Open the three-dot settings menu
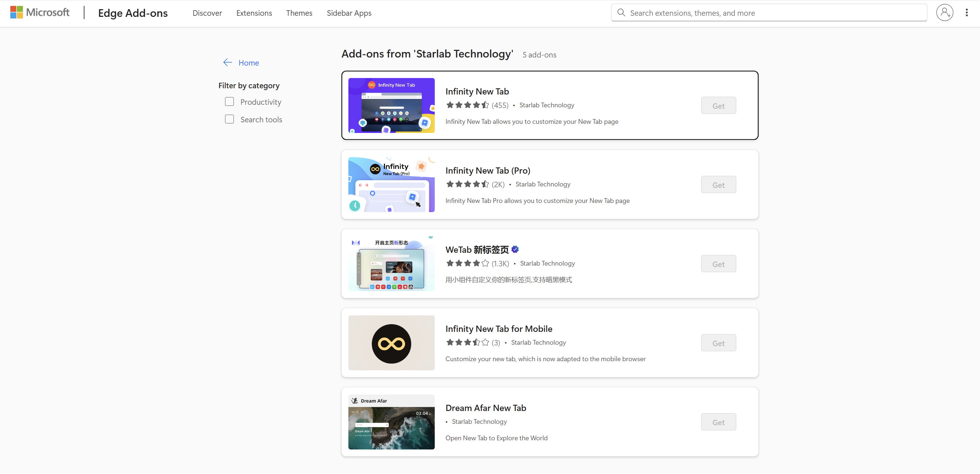The image size is (980, 474). coord(966,12)
